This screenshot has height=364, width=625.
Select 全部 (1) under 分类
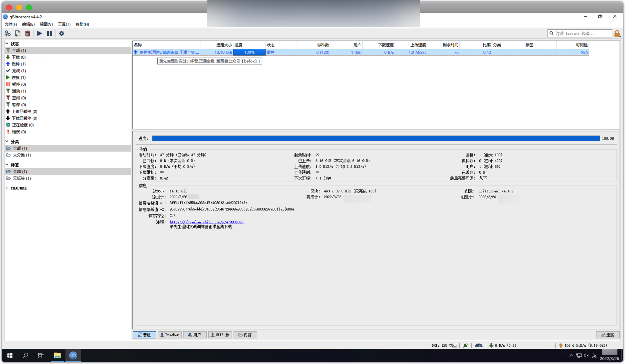[x=68, y=148]
